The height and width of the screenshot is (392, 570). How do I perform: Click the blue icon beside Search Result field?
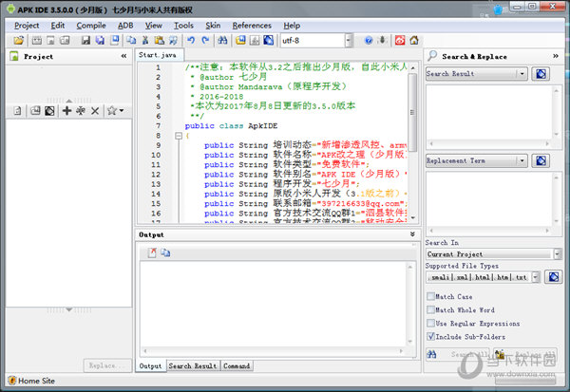point(541,74)
